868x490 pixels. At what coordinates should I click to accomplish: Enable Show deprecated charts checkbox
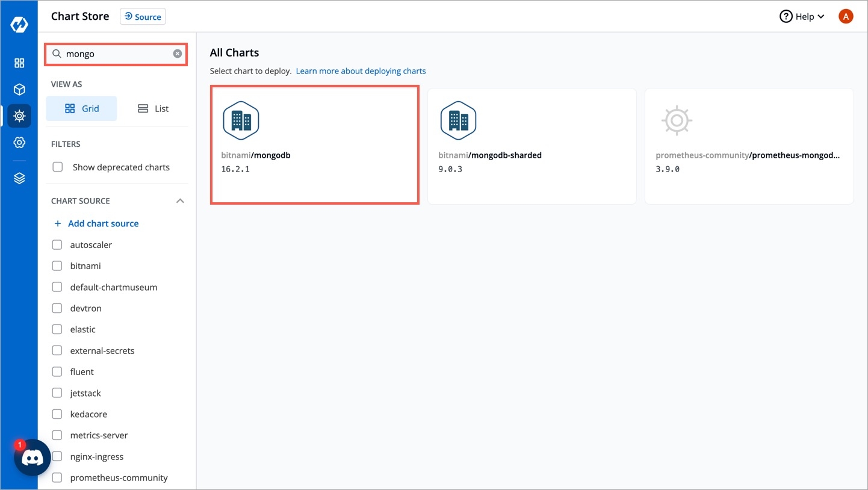pyautogui.click(x=58, y=167)
